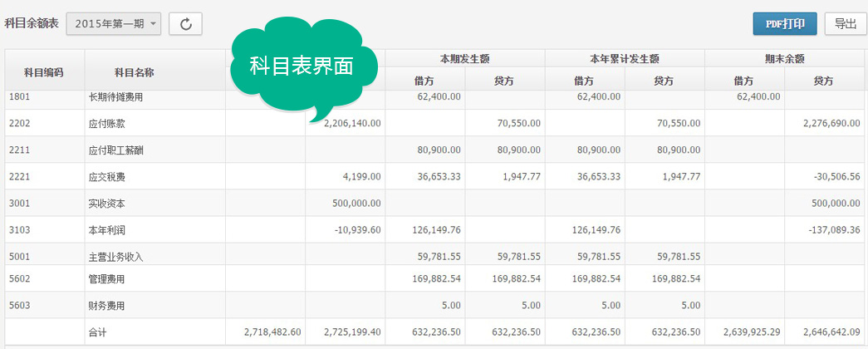Select the 本年利润 account row
Viewport: 868px width, 349px height.
(434, 229)
